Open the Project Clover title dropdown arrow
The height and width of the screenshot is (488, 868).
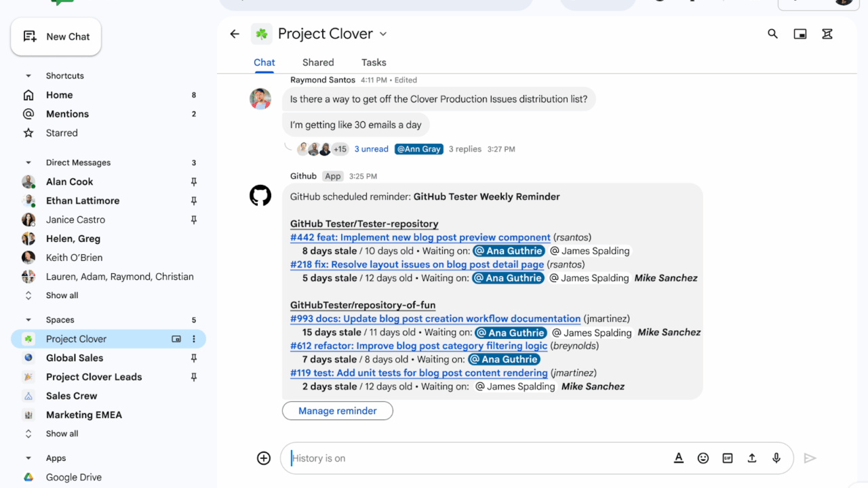click(x=382, y=34)
